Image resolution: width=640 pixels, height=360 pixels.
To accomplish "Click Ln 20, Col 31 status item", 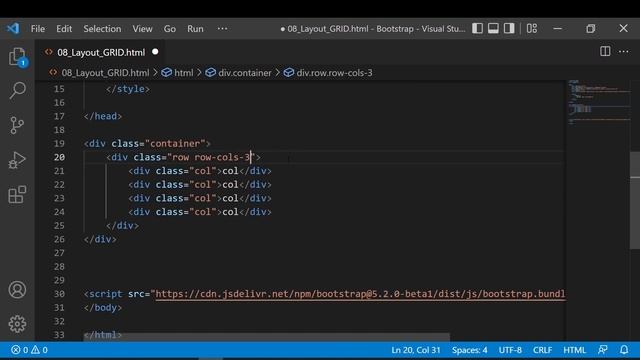I will point(416,350).
